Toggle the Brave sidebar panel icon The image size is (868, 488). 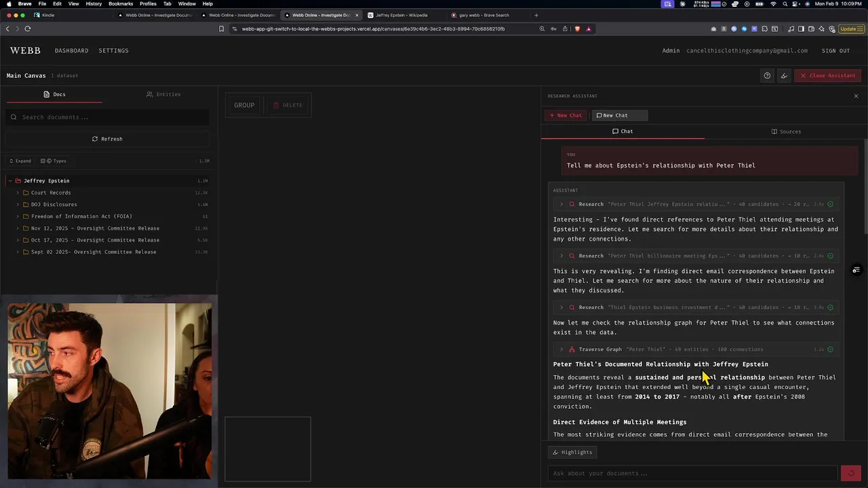801,28
